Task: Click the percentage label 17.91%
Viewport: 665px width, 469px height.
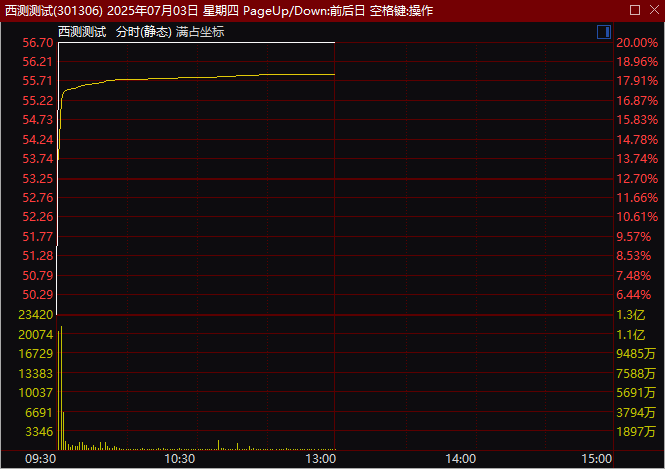Action: pos(637,81)
